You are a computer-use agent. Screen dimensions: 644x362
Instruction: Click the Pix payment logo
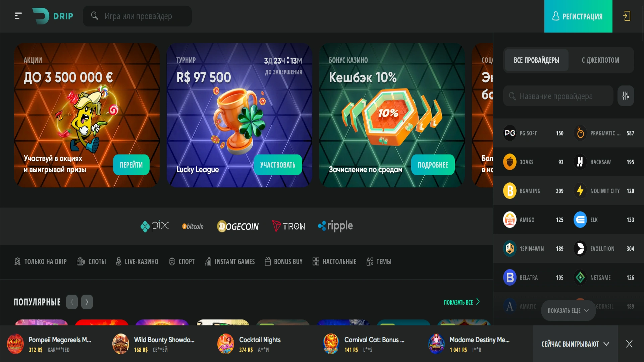[155, 226]
